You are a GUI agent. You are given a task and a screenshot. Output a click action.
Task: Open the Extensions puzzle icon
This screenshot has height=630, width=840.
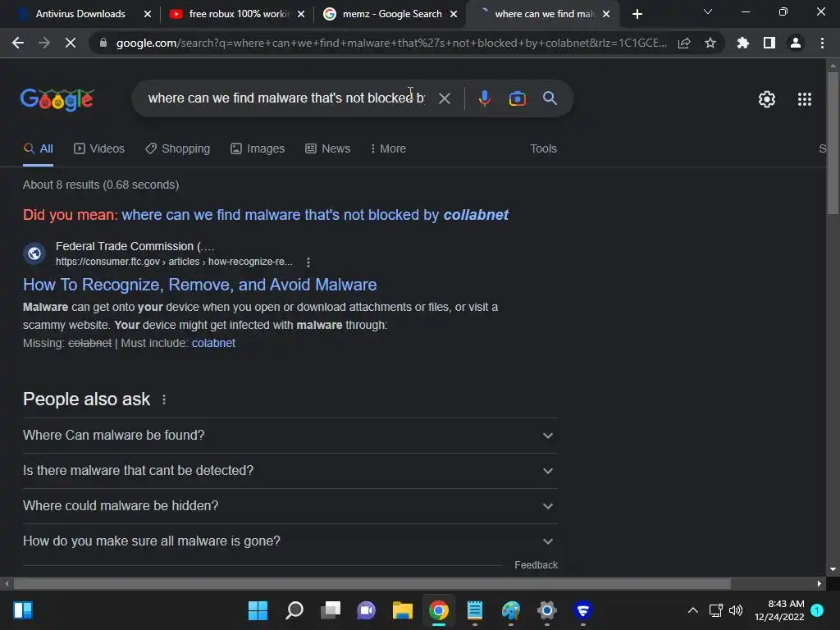pyautogui.click(x=742, y=43)
